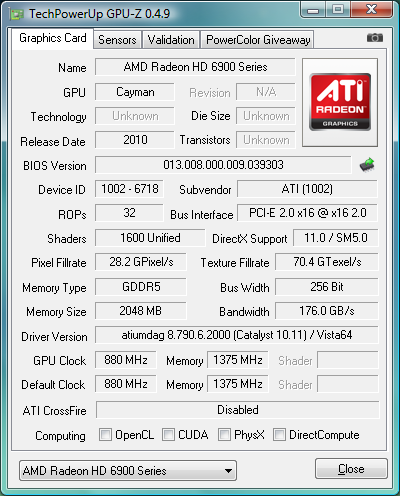Select the Graphics Card tab
Viewport: 400px width, 496px height.
click(53, 38)
